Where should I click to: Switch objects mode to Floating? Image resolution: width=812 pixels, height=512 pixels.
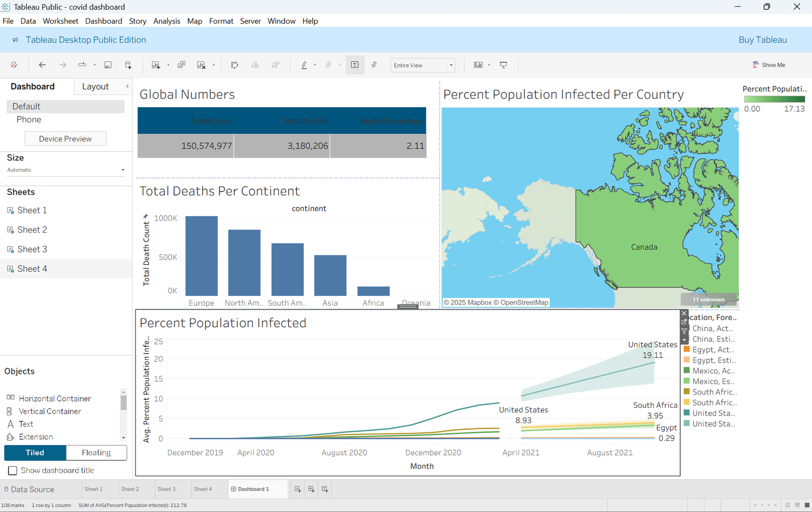point(96,453)
